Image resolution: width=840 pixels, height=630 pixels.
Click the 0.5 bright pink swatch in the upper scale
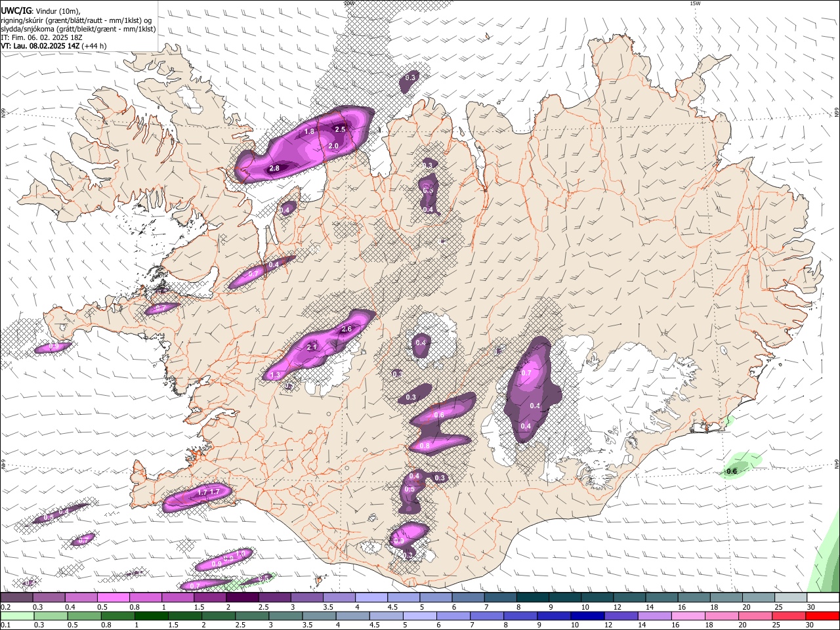[113, 597]
